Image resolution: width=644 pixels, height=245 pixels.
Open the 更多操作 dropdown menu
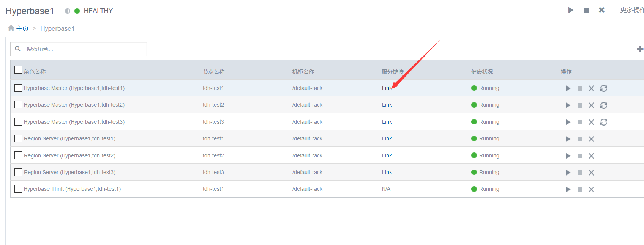click(631, 10)
